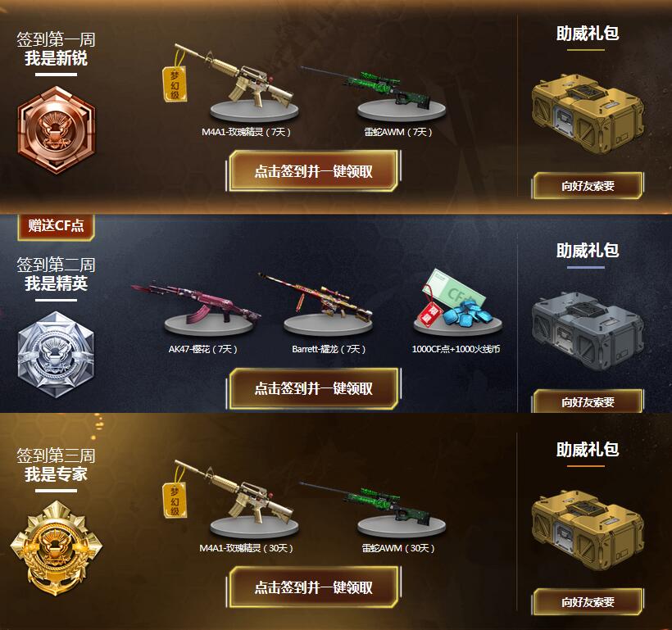The height and width of the screenshot is (630, 672).
Task: Select the AK47-樱花 (7天) weapon icon
Action: point(197,309)
